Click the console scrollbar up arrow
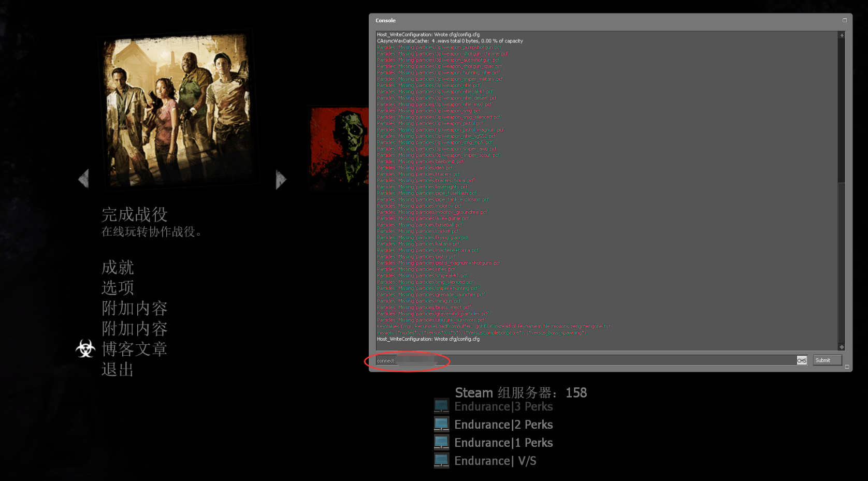 (x=842, y=35)
